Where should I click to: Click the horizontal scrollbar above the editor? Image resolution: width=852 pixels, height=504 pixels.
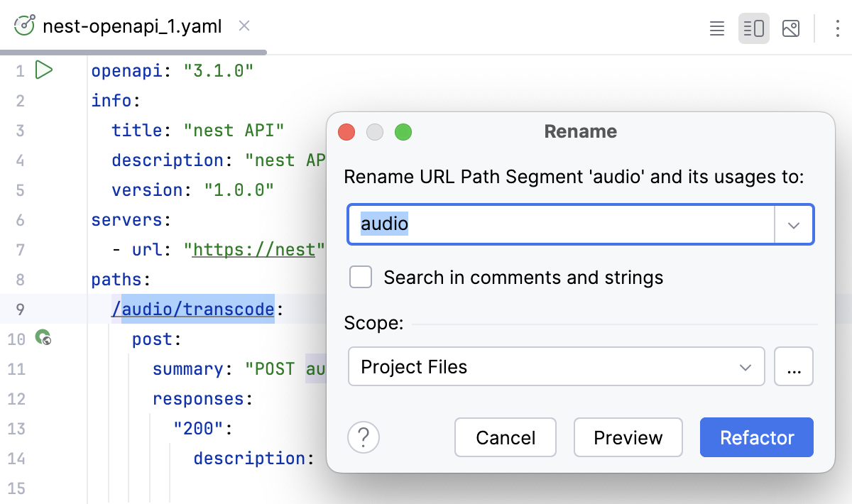135,52
